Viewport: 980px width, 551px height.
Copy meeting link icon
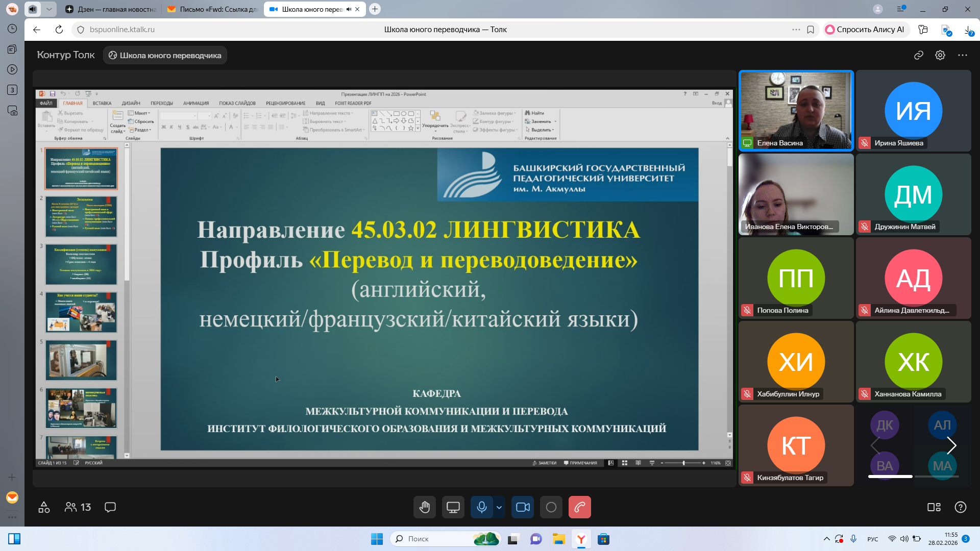[x=919, y=55]
